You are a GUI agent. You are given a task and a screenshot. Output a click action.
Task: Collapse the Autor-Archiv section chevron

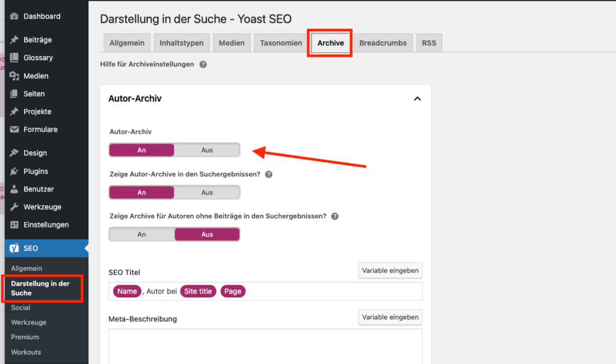[x=417, y=99]
